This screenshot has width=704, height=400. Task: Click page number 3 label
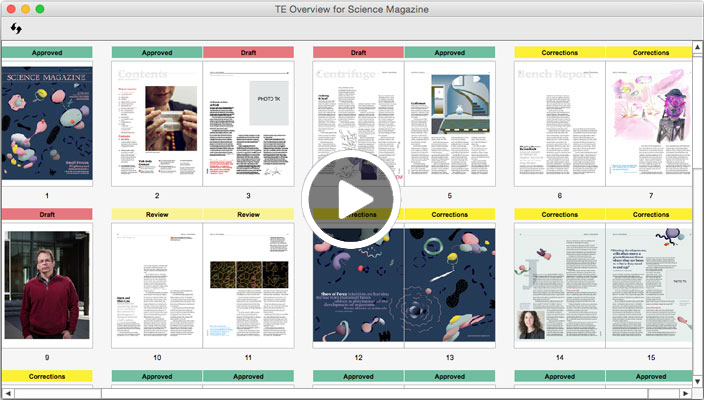248,196
